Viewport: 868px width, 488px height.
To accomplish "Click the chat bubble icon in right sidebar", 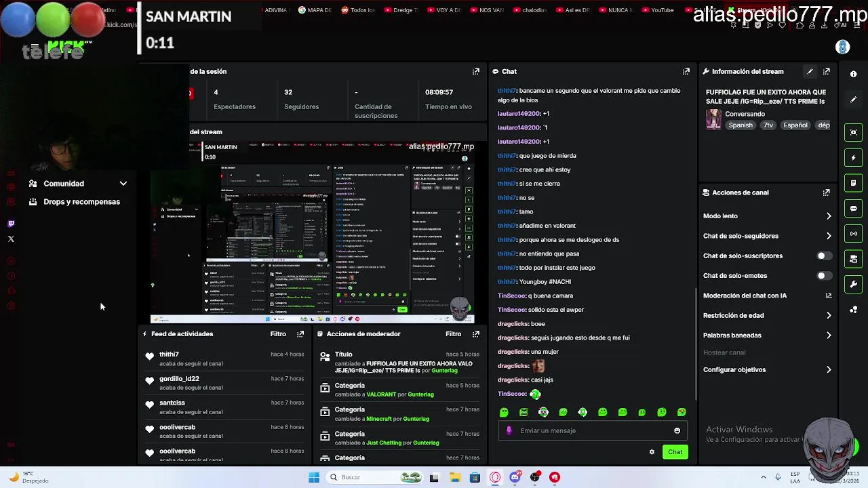I will (854, 208).
